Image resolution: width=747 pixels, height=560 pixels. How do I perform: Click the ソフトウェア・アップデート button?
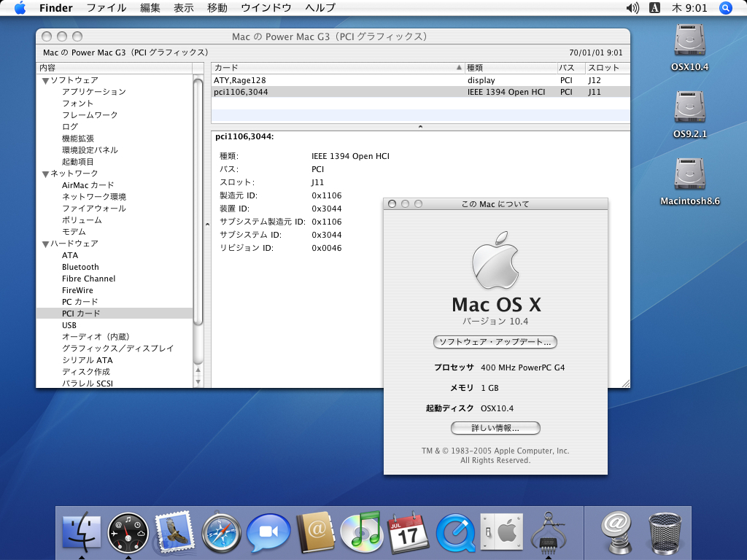coord(495,341)
